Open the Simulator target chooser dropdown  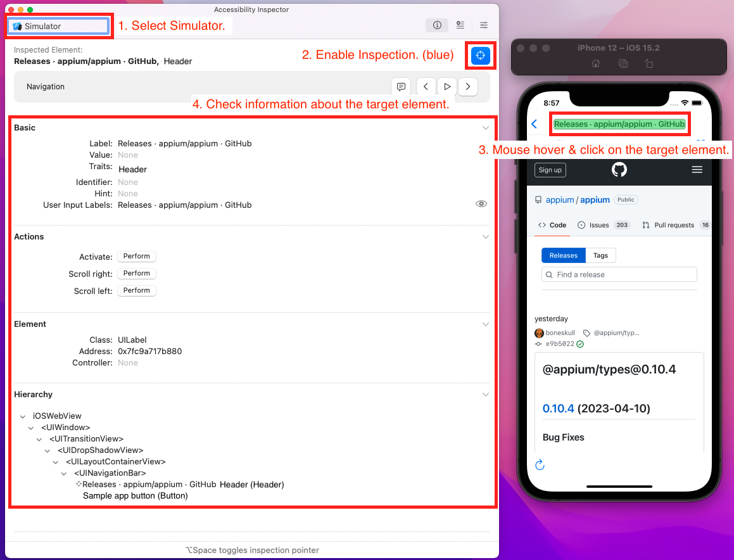pos(59,26)
